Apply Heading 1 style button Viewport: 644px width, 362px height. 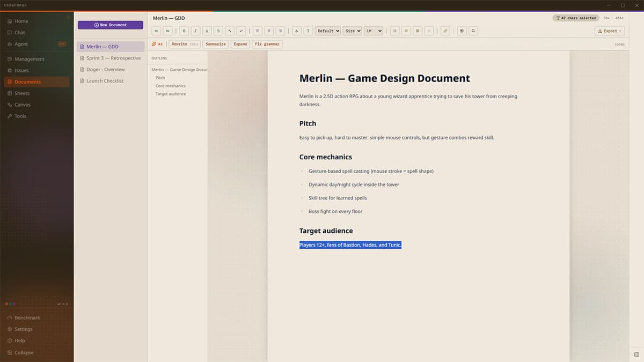(156, 31)
